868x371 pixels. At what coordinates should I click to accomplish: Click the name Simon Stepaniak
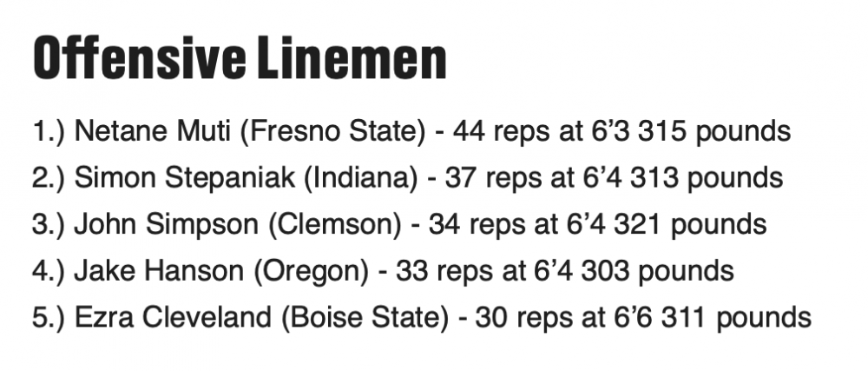(x=184, y=178)
